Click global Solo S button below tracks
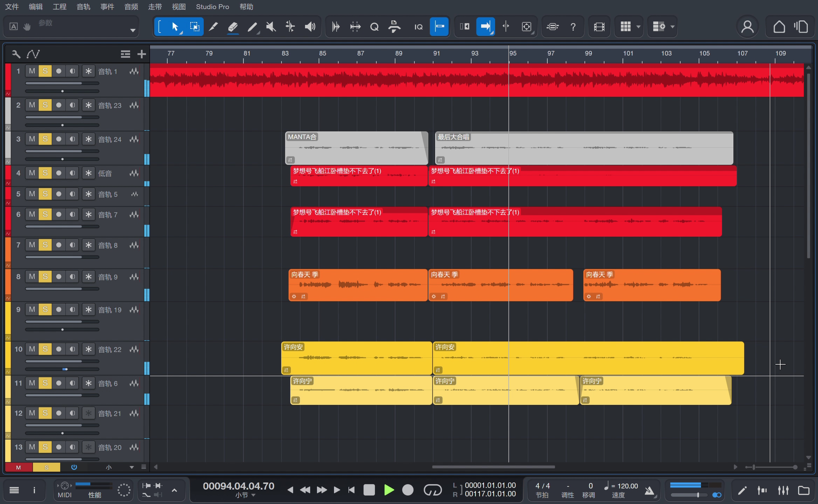 (x=46, y=467)
